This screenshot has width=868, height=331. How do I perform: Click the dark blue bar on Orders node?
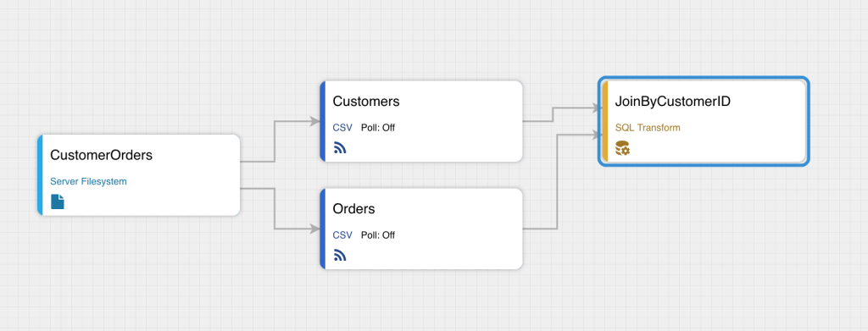pos(322,229)
